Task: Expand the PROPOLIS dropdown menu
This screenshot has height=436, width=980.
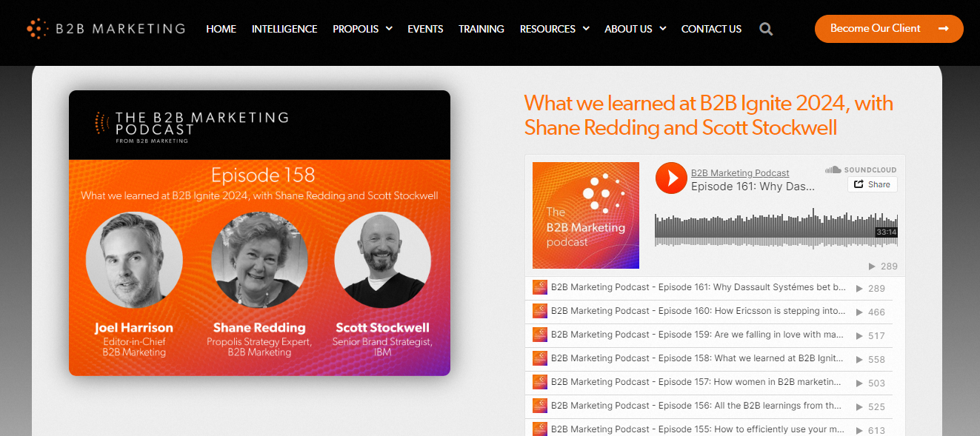Action: 362,29
